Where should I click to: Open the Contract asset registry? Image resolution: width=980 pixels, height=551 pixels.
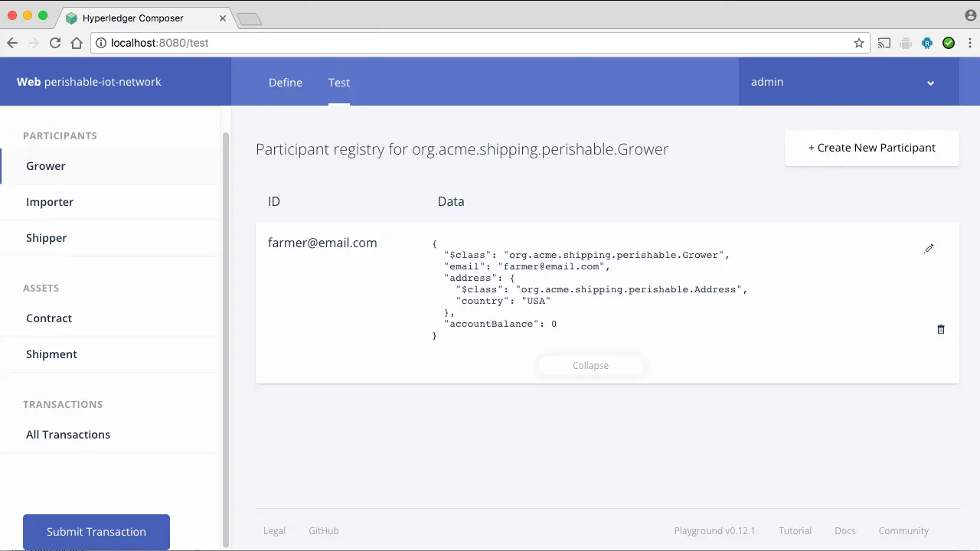pyautogui.click(x=110, y=318)
